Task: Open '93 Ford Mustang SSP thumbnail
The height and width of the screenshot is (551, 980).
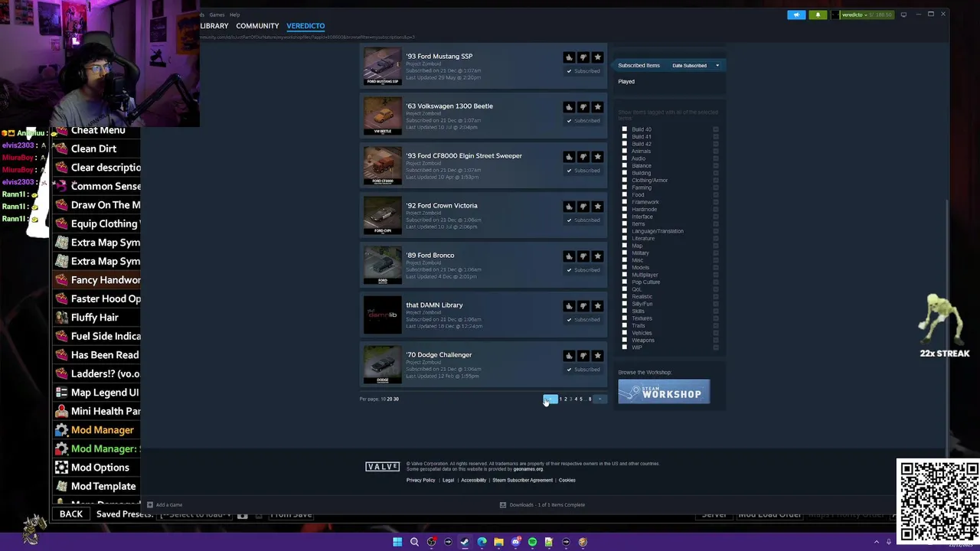Action: pos(382,67)
